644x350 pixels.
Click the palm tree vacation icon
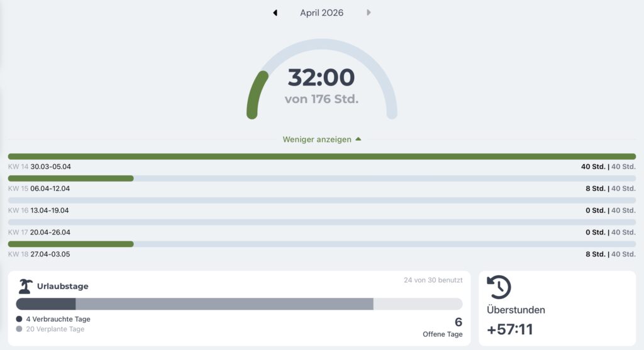tap(25, 286)
